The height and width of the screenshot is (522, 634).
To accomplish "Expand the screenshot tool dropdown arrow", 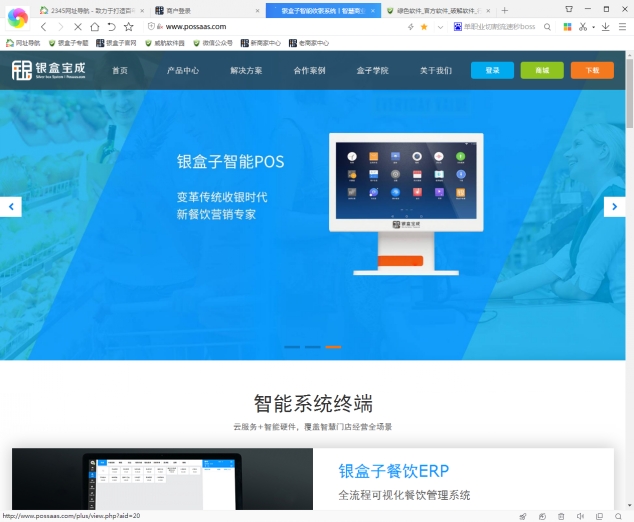I will (x=594, y=27).
